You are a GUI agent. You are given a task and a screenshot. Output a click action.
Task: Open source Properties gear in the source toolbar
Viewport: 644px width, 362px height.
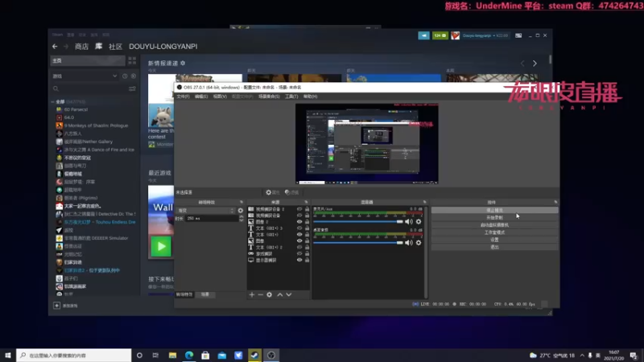tap(272, 192)
